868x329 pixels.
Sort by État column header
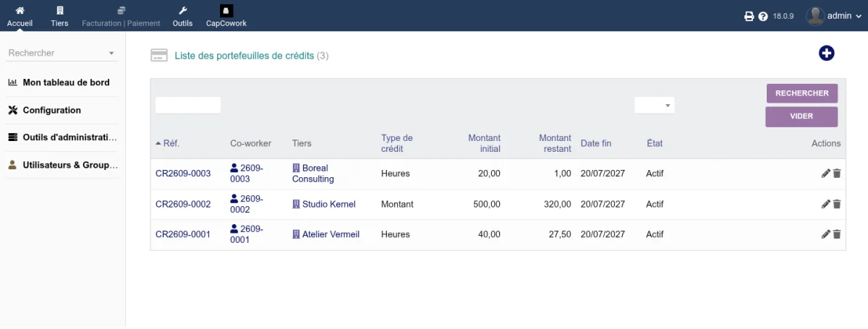[x=655, y=143]
